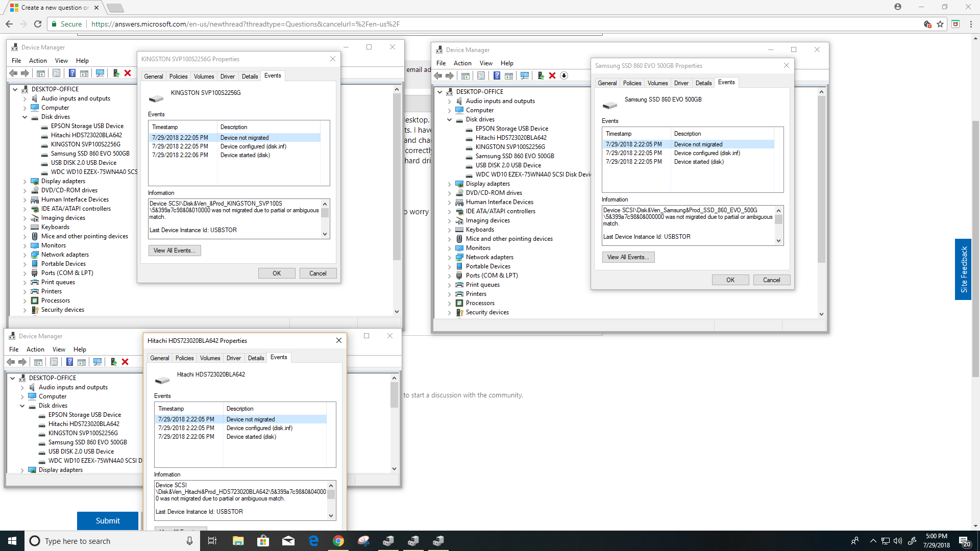Viewport: 980px width, 551px height.
Task: Click red X Uninstall icon in Device Manager behind Hitachi dialog
Action: 125,362
